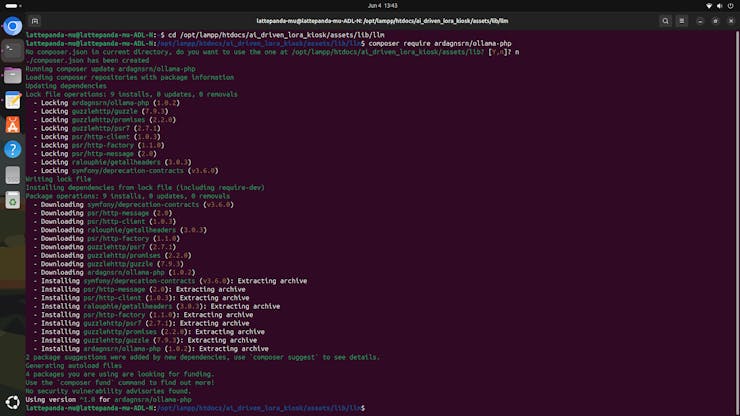This screenshot has width=740, height=416.
Task: Launch the Text Editor dock icon
Action: [12, 100]
